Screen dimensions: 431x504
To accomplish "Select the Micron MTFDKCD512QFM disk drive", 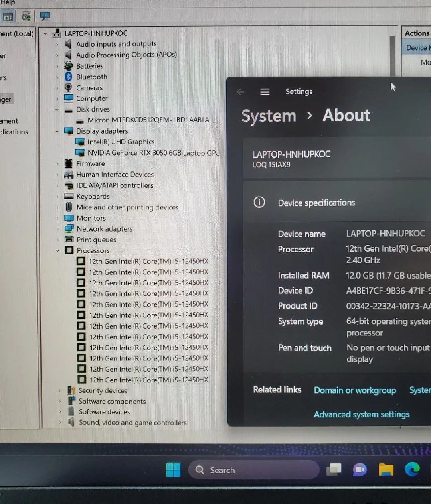I will [x=148, y=120].
